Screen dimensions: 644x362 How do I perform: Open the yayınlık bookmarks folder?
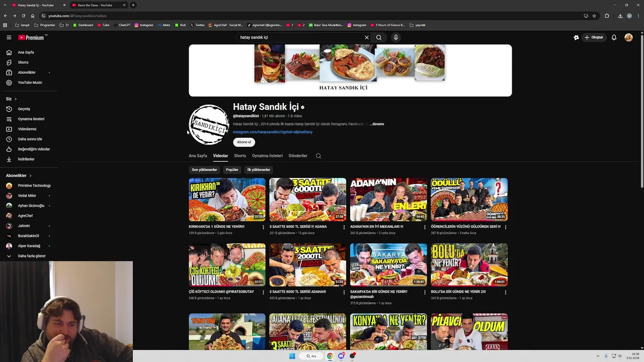tap(418, 25)
